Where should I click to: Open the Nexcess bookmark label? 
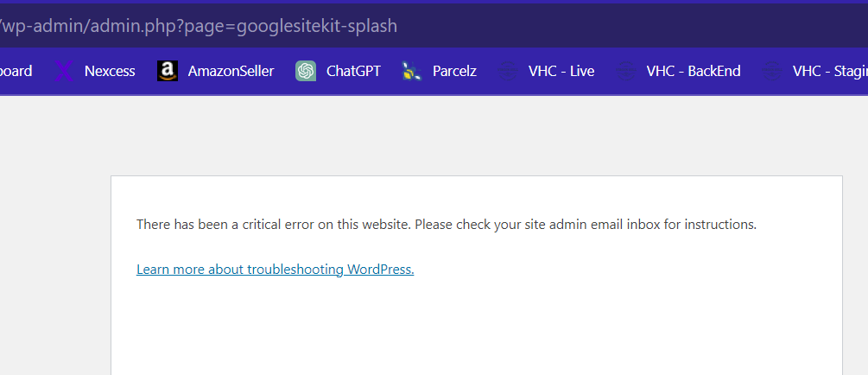pyautogui.click(x=110, y=72)
